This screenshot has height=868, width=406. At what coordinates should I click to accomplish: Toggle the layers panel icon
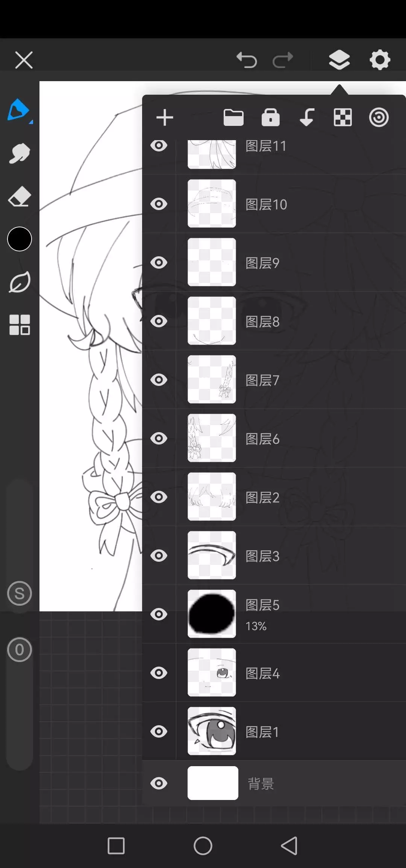tap(339, 60)
